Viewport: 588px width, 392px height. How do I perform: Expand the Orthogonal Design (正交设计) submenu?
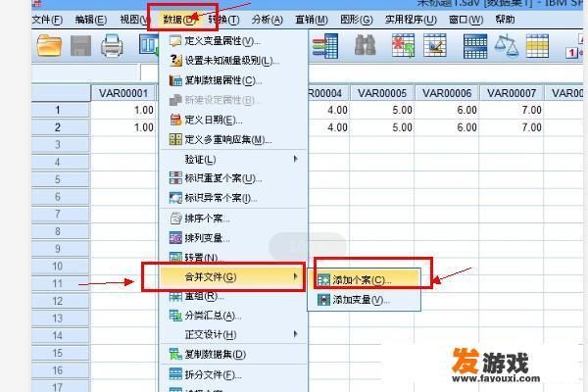tap(232, 334)
